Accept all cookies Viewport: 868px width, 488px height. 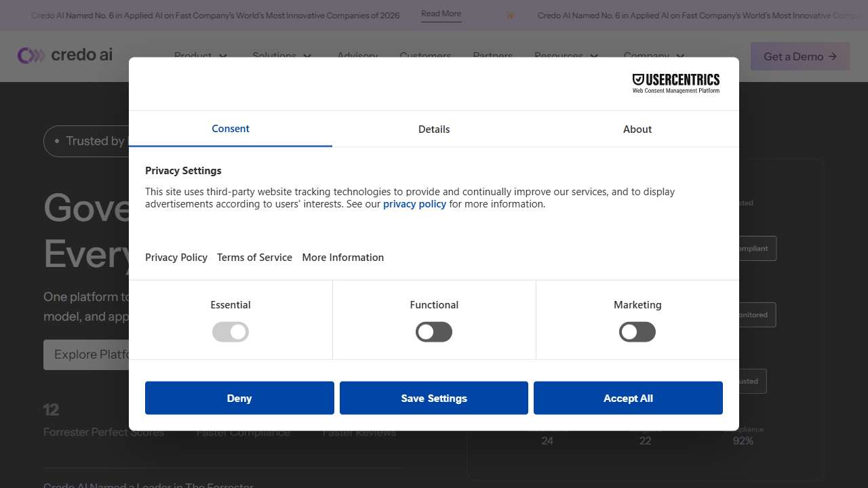pyautogui.click(x=628, y=399)
